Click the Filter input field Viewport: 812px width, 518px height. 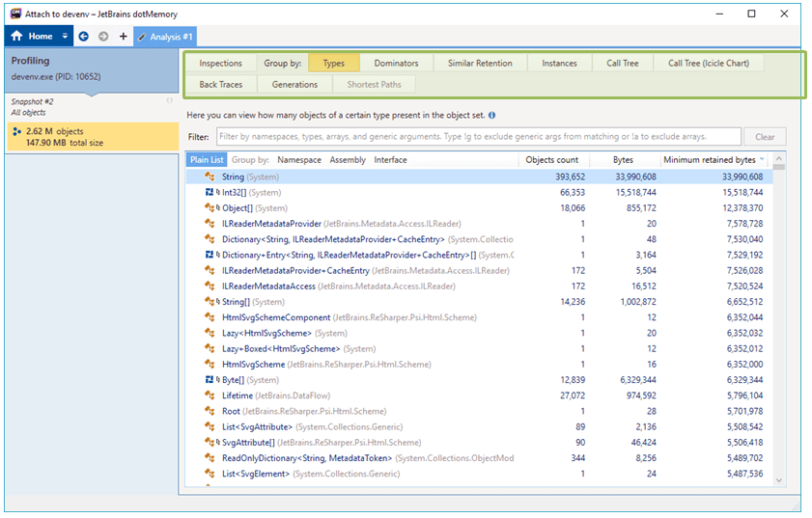tap(478, 137)
